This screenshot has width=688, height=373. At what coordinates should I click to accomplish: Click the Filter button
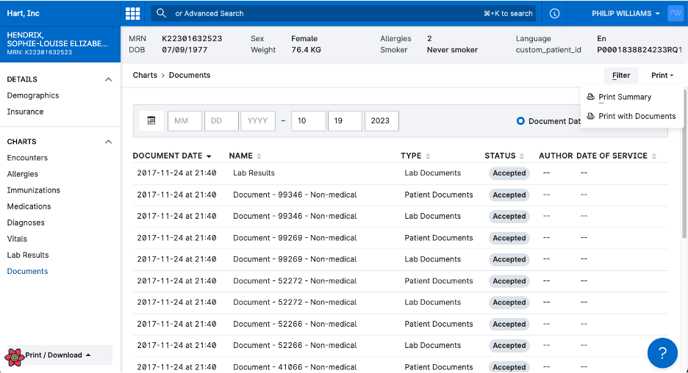[621, 75]
